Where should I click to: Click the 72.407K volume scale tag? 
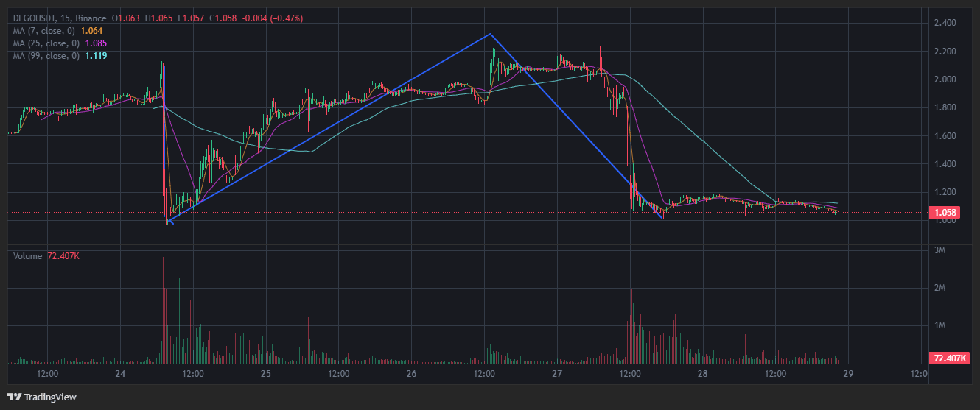point(950,358)
